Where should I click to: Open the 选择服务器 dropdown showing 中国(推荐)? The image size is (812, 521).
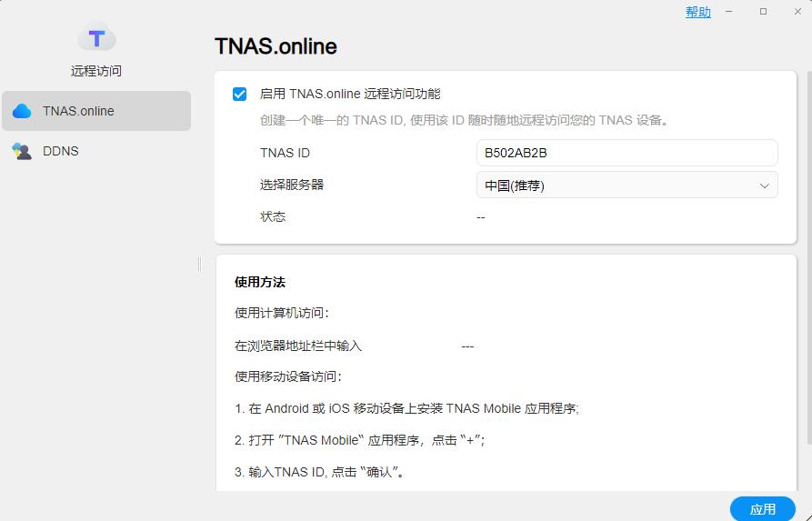coord(627,185)
